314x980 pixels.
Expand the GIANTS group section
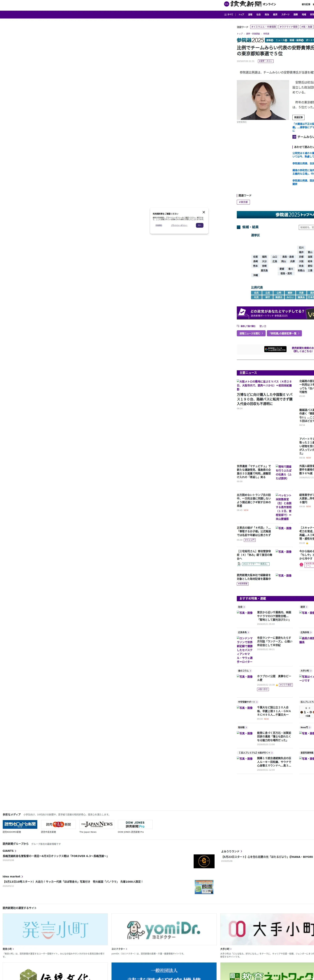pyautogui.click(x=9, y=851)
